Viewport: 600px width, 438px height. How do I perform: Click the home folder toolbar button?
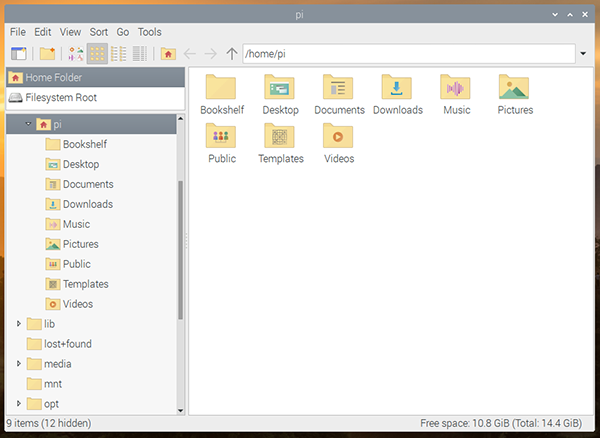point(168,53)
